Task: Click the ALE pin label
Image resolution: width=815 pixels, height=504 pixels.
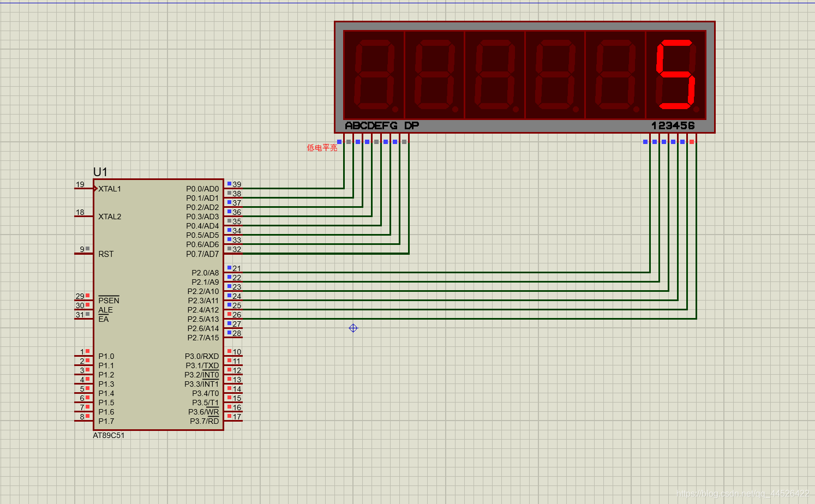Action: click(105, 310)
